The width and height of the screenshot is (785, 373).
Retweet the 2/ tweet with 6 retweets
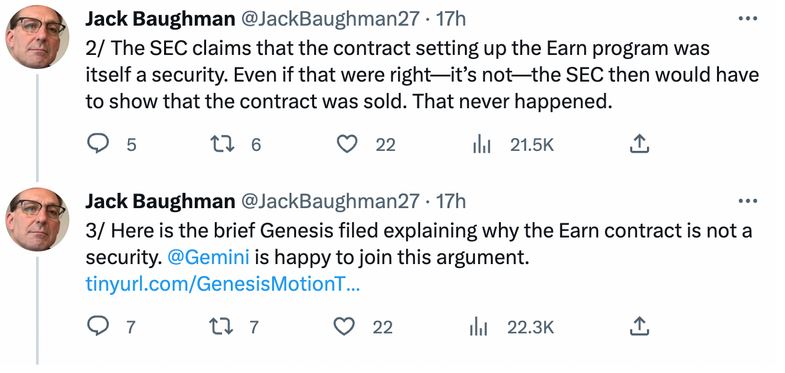point(222,145)
